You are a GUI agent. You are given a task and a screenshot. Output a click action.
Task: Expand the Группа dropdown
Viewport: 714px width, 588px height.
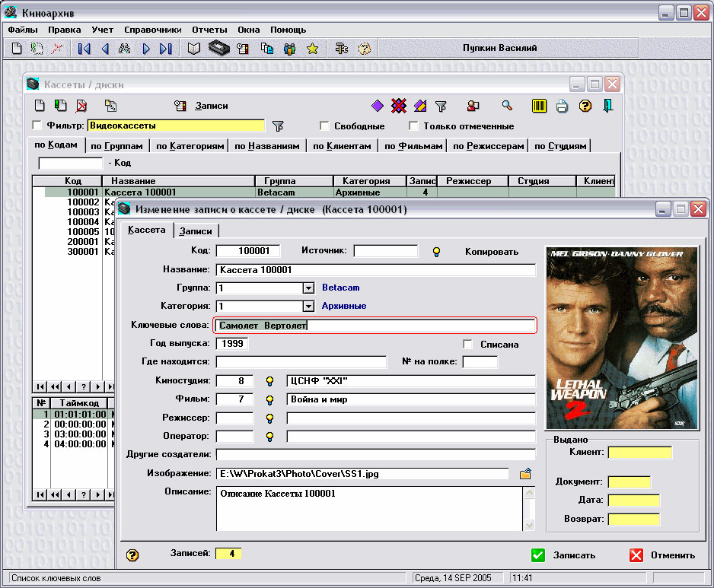pyautogui.click(x=308, y=288)
